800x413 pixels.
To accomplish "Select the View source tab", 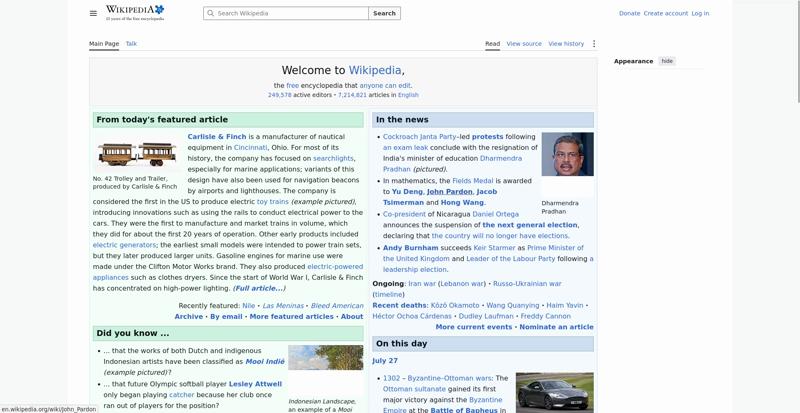I will tap(524, 44).
